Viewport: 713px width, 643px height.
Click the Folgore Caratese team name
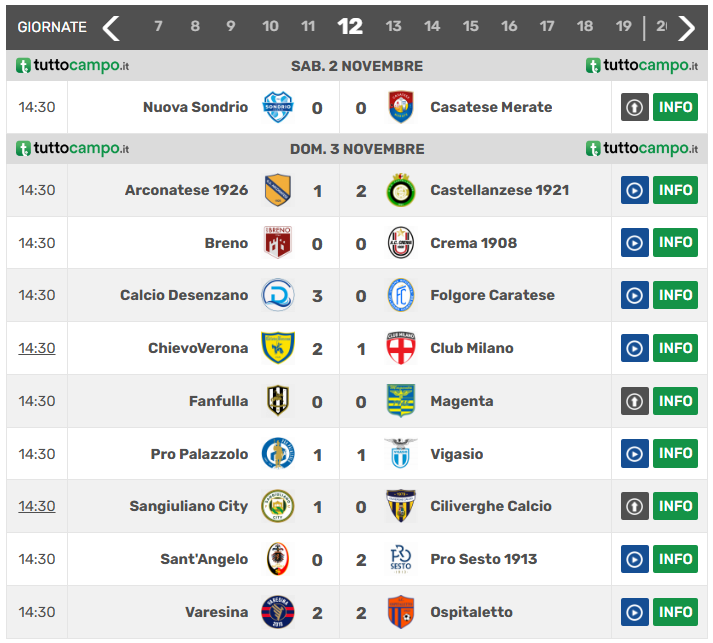click(492, 295)
